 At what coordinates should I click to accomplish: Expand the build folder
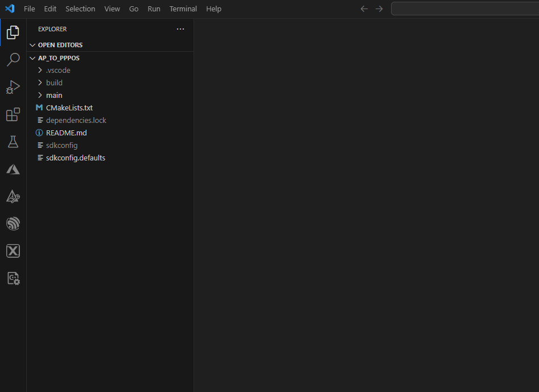40,82
